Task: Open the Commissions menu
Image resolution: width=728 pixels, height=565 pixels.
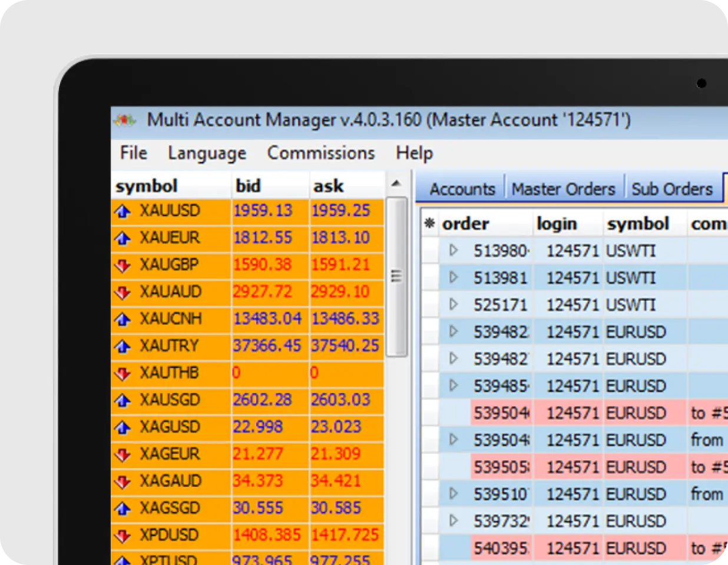Action: (320, 153)
